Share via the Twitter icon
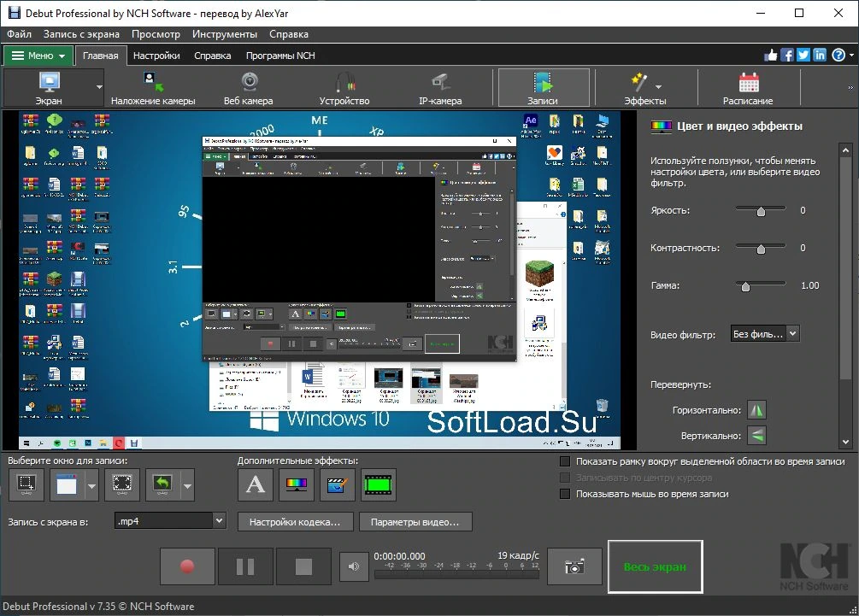 tap(803, 56)
